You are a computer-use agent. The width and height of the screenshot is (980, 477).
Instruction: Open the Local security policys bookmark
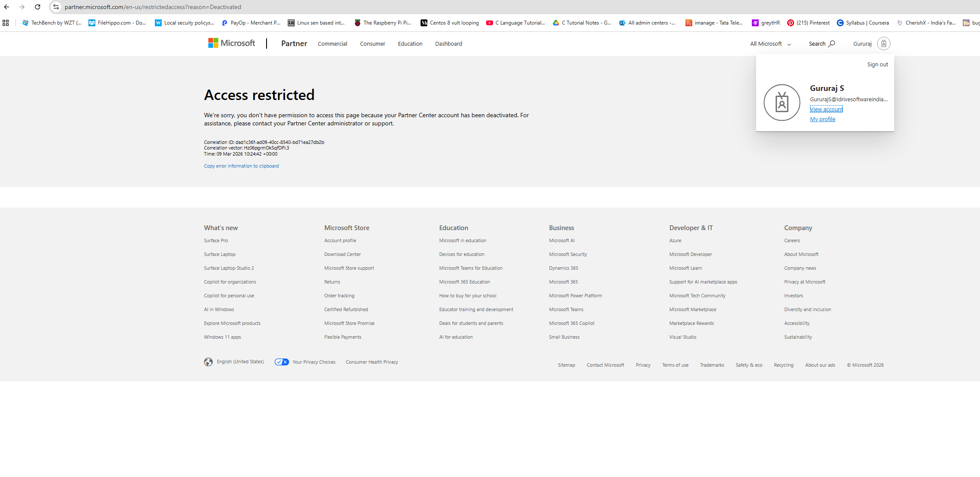185,23
